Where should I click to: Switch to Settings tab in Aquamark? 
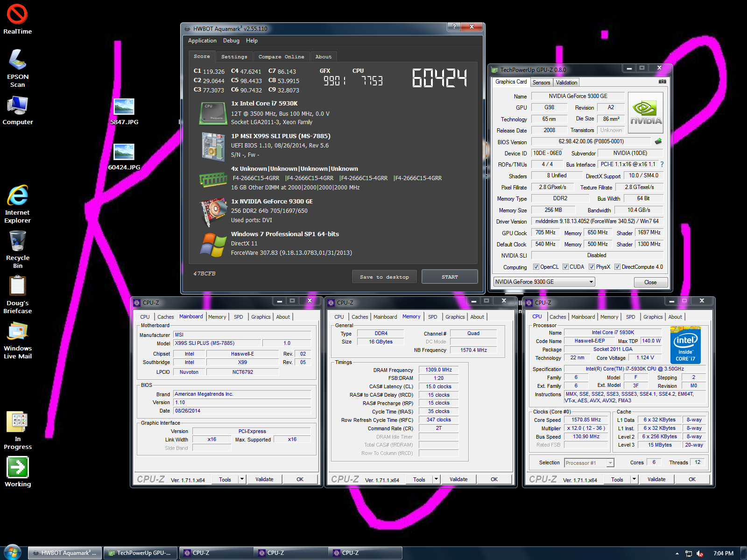point(234,56)
